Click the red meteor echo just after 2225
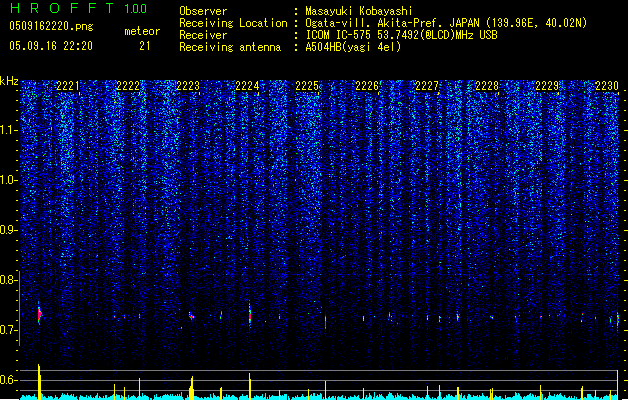629x400 pixels. click(325, 322)
